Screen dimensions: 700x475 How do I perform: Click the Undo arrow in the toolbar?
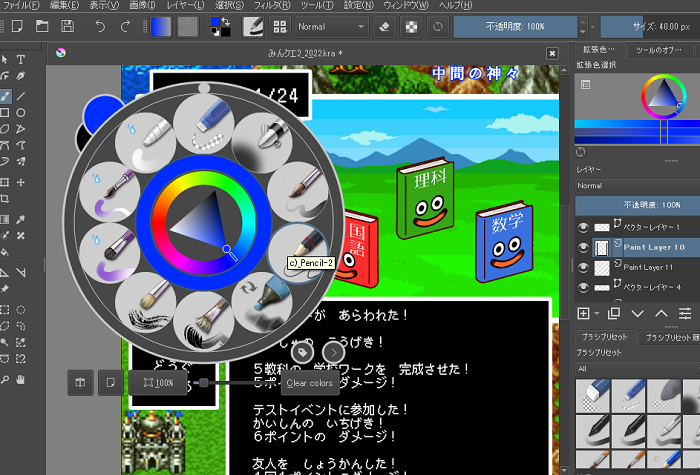[x=101, y=25]
